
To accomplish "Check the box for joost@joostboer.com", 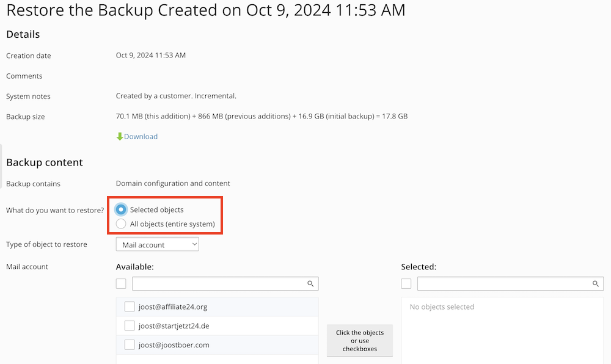I will point(130,344).
